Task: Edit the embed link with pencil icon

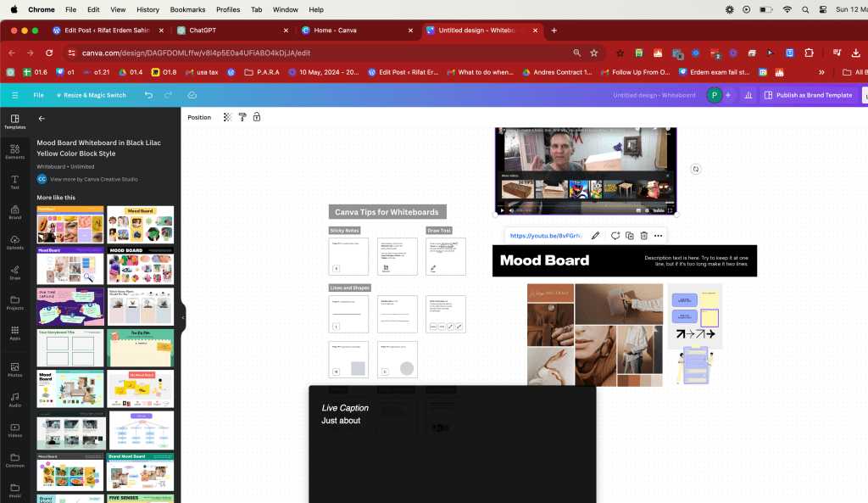Action: click(596, 236)
